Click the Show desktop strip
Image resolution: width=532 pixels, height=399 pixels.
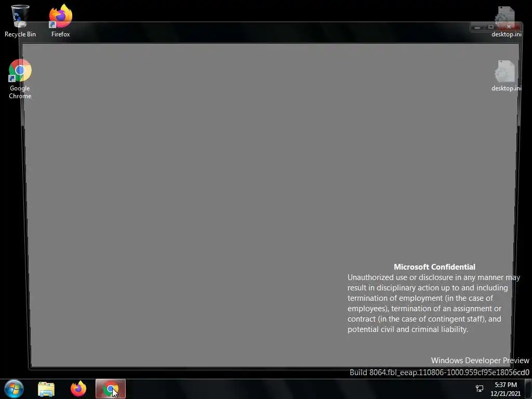(528, 389)
